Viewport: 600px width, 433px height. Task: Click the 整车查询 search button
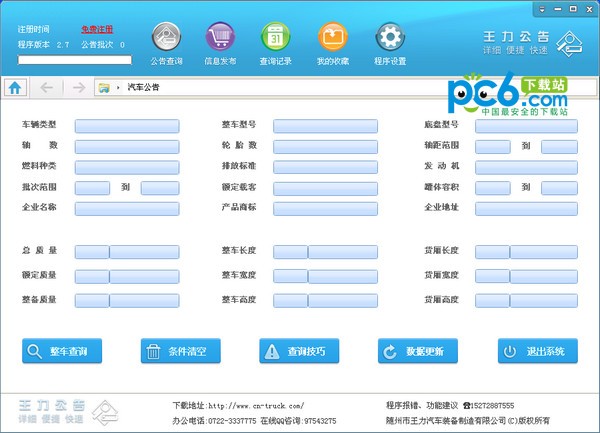click(62, 351)
